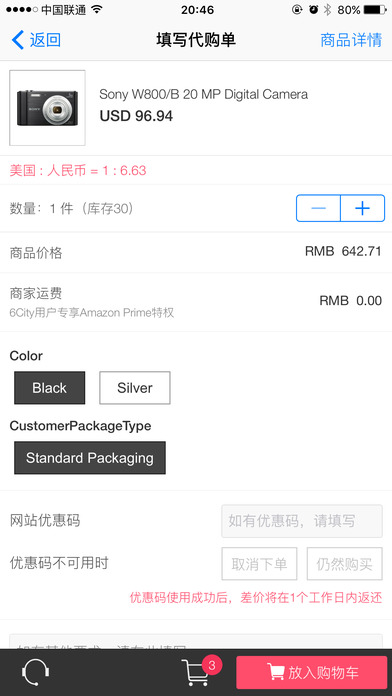The width and height of the screenshot is (392, 696).
Task: Tap the alarm clock status icon
Action: pyautogui.click(x=313, y=10)
